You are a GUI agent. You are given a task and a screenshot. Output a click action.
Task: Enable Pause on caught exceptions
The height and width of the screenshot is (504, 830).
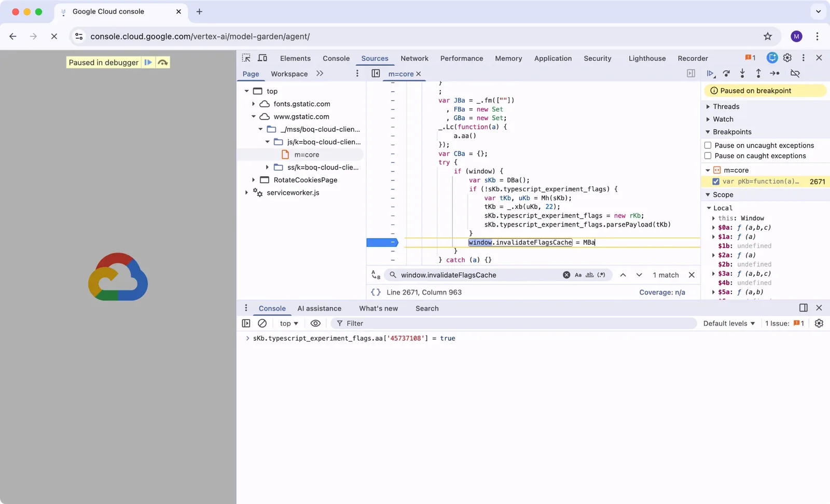click(708, 156)
